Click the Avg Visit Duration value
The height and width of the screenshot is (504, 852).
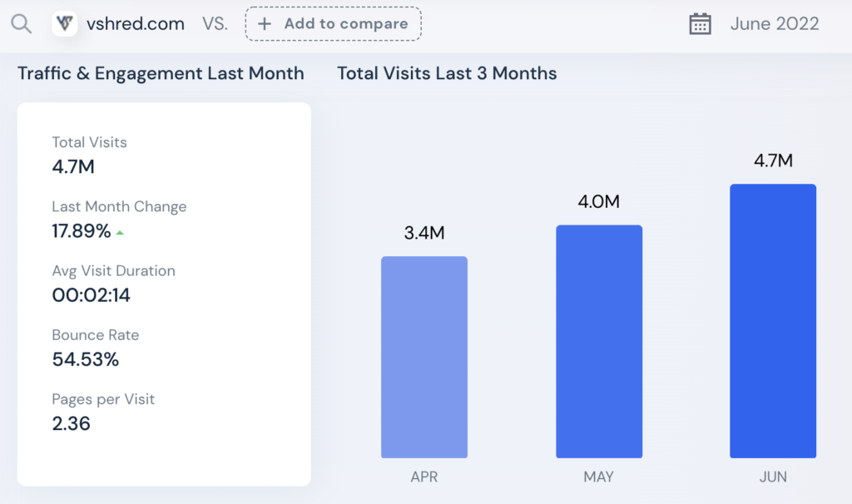(92, 295)
